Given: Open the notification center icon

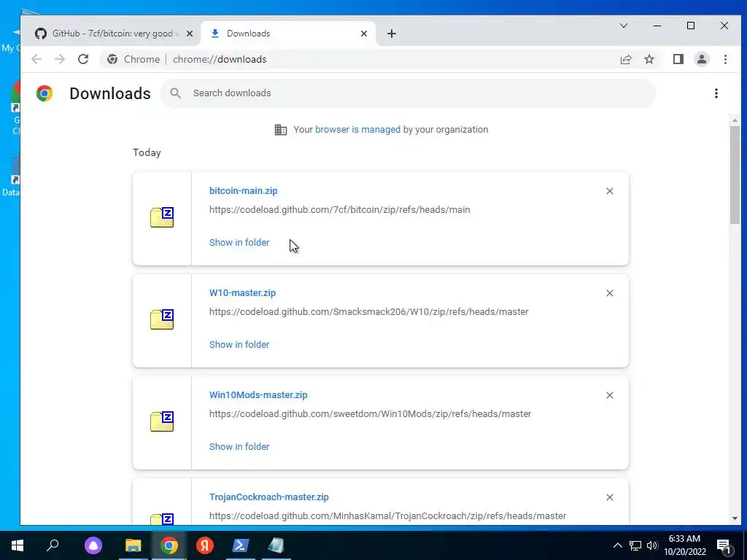Looking at the screenshot, I should coord(724,545).
